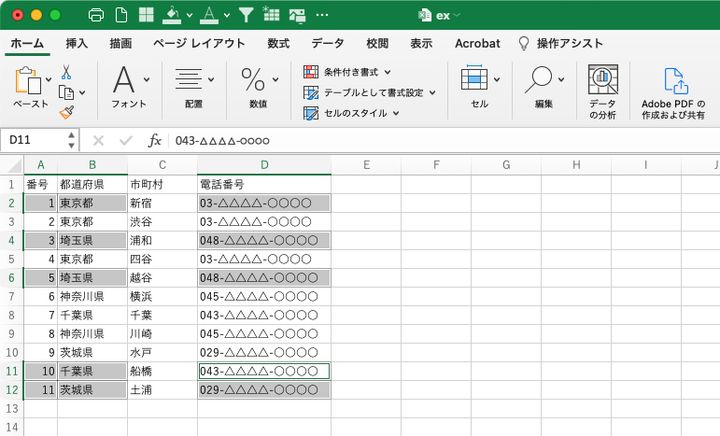The height and width of the screenshot is (436, 720).
Task: Click the filter funnel icon
Action: pos(246,16)
